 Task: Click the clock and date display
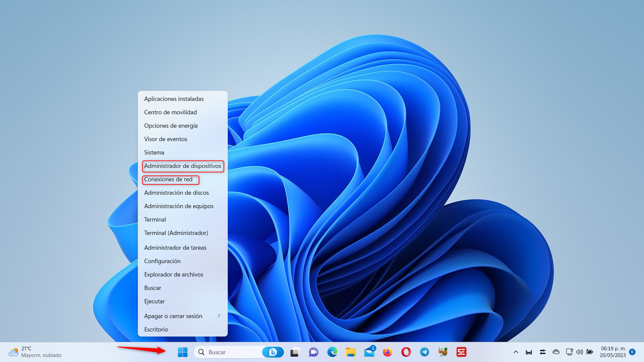612,352
